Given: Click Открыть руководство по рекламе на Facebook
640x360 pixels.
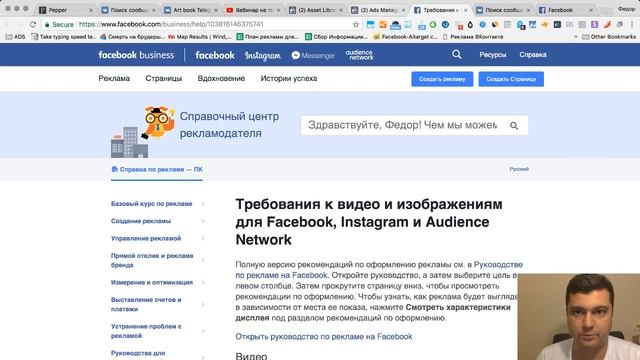Looking at the screenshot, I should click(324, 337).
